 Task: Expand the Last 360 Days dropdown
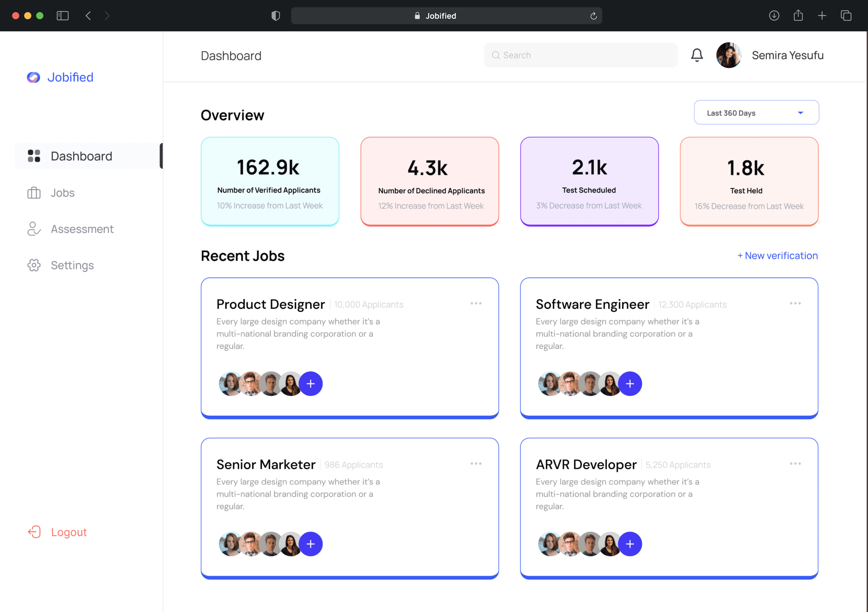[x=756, y=112]
